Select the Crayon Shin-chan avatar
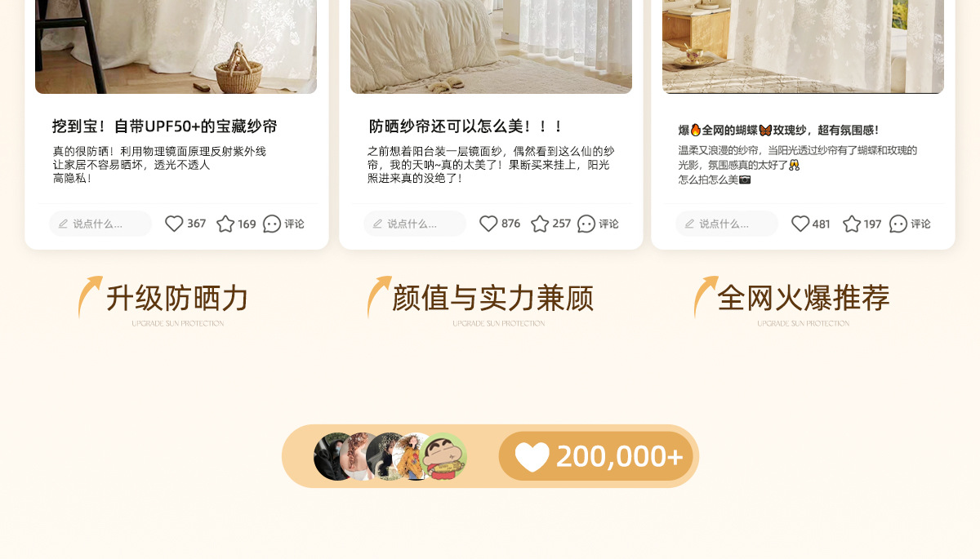This screenshot has width=980, height=559. 443,456
